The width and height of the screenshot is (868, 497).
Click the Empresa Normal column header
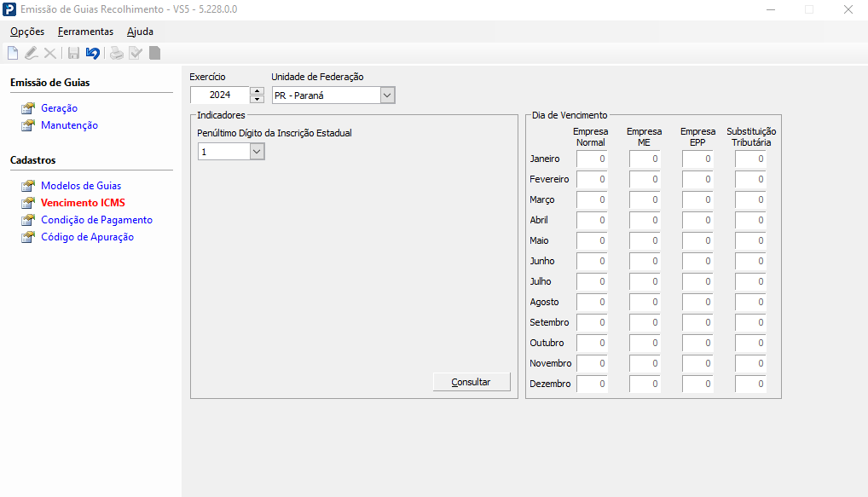coord(591,136)
